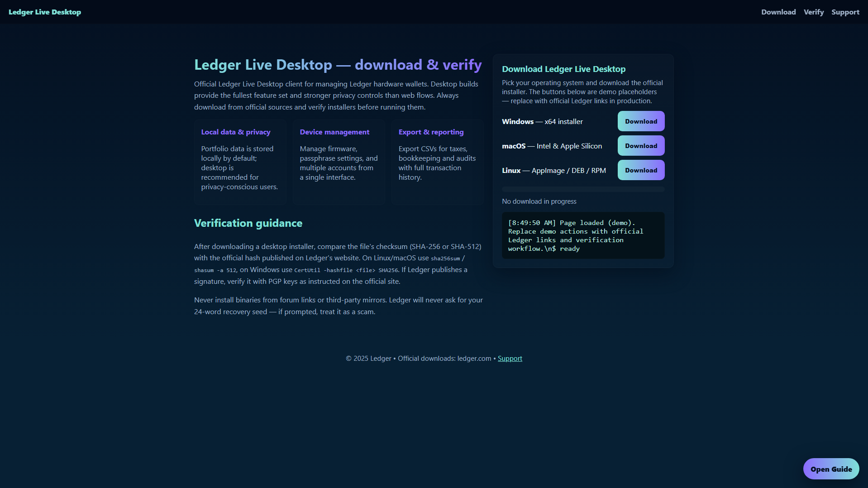Click the Open Guide floating button
The height and width of the screenshot is (488, 868).
pos(831,469)
